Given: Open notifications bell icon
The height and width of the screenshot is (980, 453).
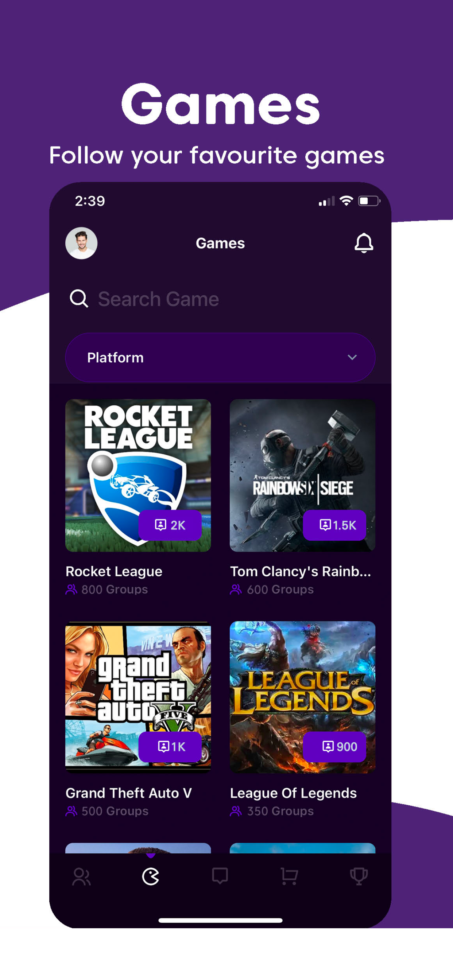Looking at the screenshot, I should [364, 243].
